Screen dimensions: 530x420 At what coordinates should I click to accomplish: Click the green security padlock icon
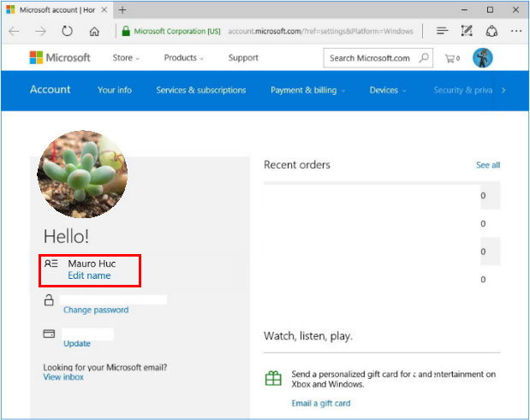pos(126,31)
